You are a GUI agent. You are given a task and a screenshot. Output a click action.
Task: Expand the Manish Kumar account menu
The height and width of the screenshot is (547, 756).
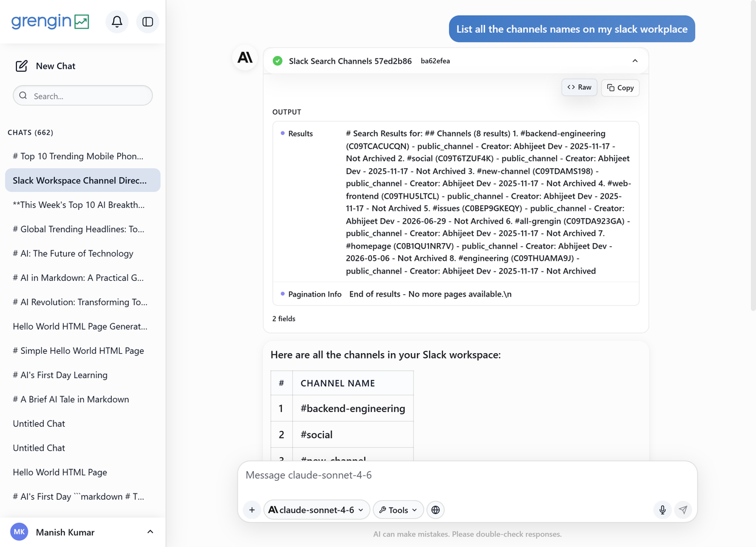click(83, 532)
